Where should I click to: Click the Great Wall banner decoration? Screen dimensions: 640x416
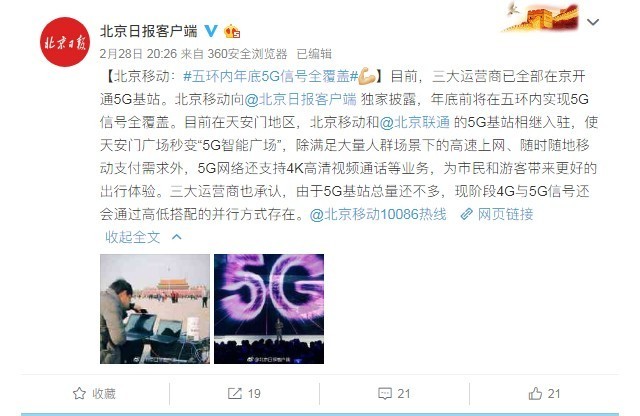click(x=541, y=16)
